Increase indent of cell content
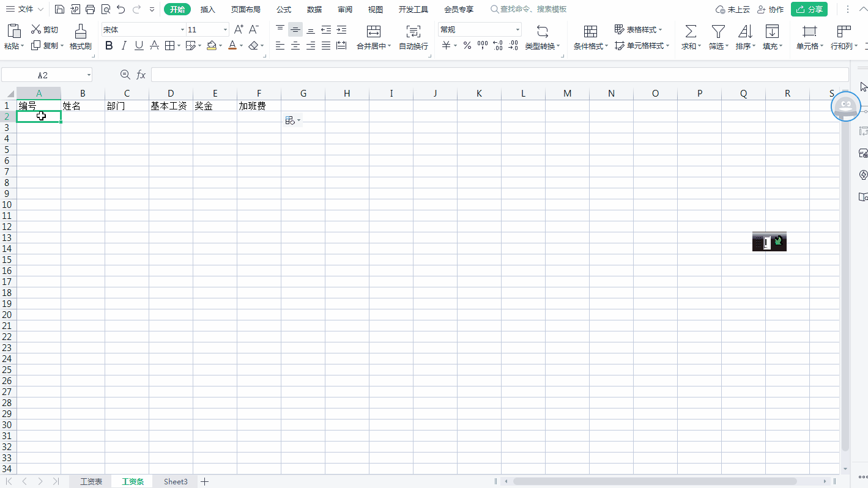The width and height of the screenshot is (868, 488). click(341, 29)
